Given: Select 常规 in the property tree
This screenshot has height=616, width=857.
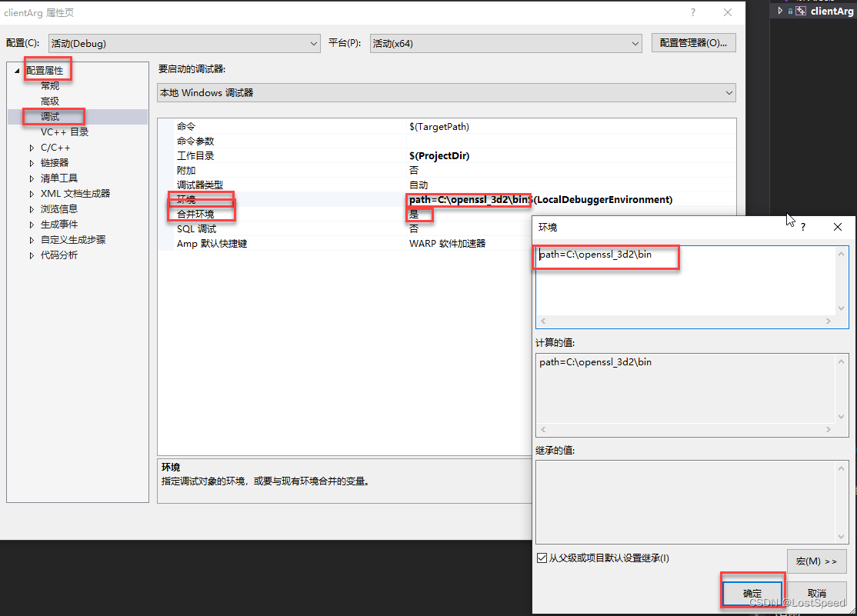Looking at the screenshot, I should click(50, 86).
